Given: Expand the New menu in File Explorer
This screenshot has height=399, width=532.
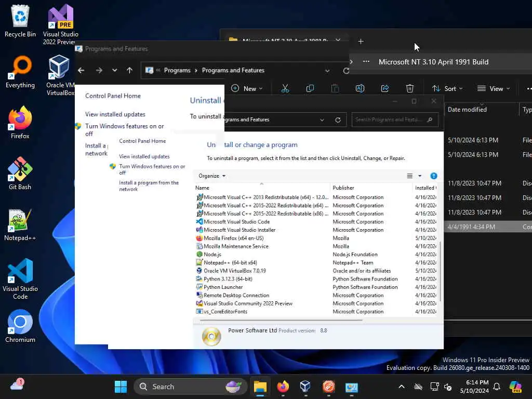Looking at the screenshot, I should point(247,88).
